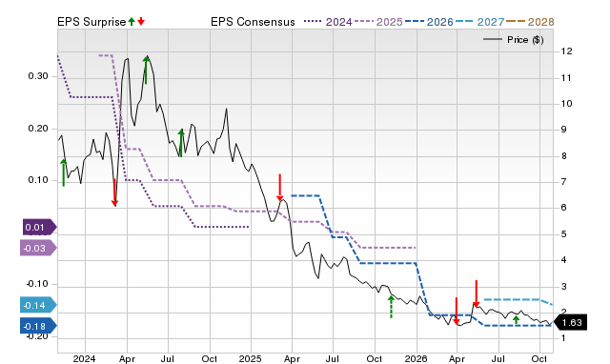This screenshot has height=364, width=610.
Task: Click the 0.20 left axis label
Action: coord(38,129)
